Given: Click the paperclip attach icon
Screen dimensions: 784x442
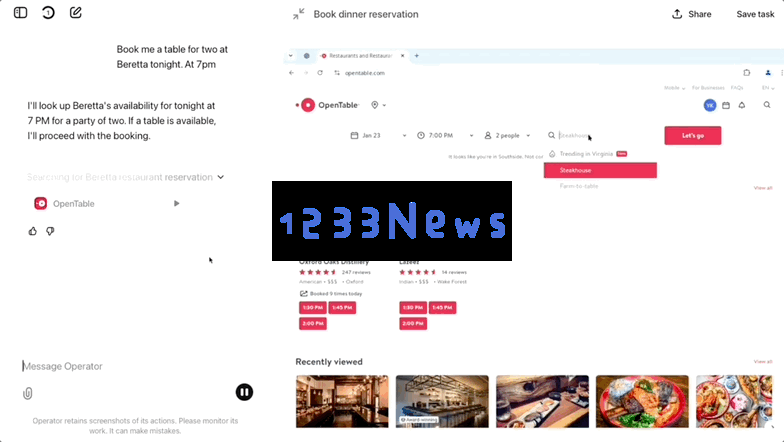Looking at the screenshot, I should (x=28, y=394).
